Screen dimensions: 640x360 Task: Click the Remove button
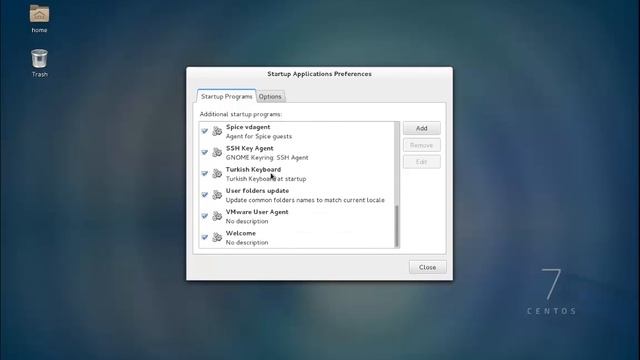coord(422,145)
